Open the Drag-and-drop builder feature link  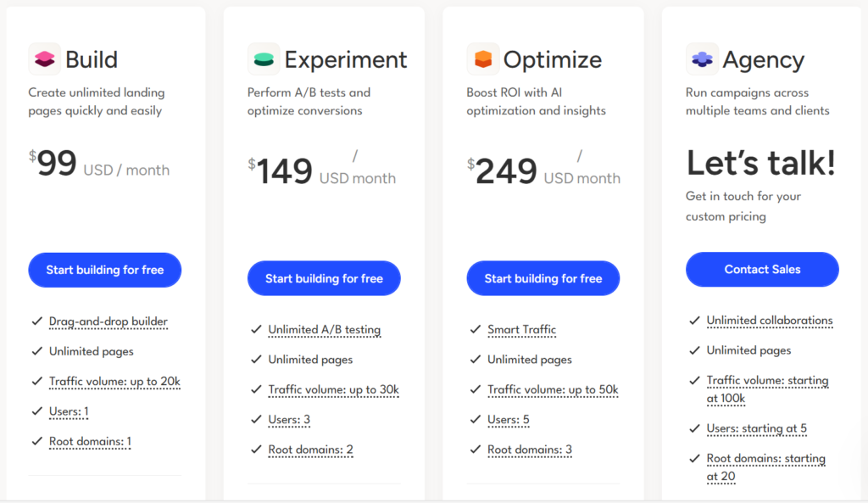point(108,321)
